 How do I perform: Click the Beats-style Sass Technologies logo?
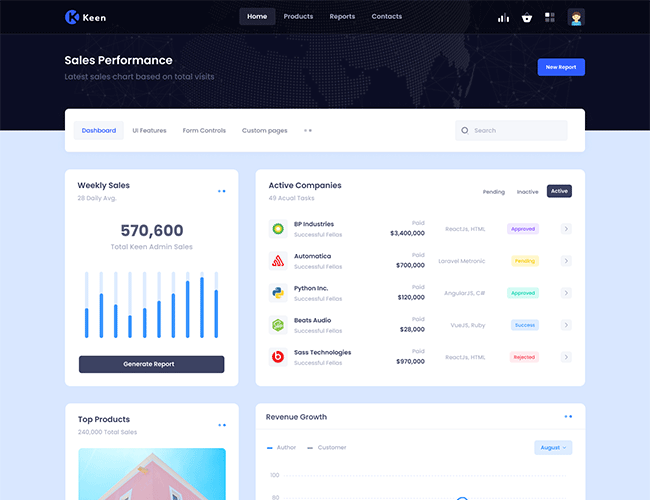point(278,357)
